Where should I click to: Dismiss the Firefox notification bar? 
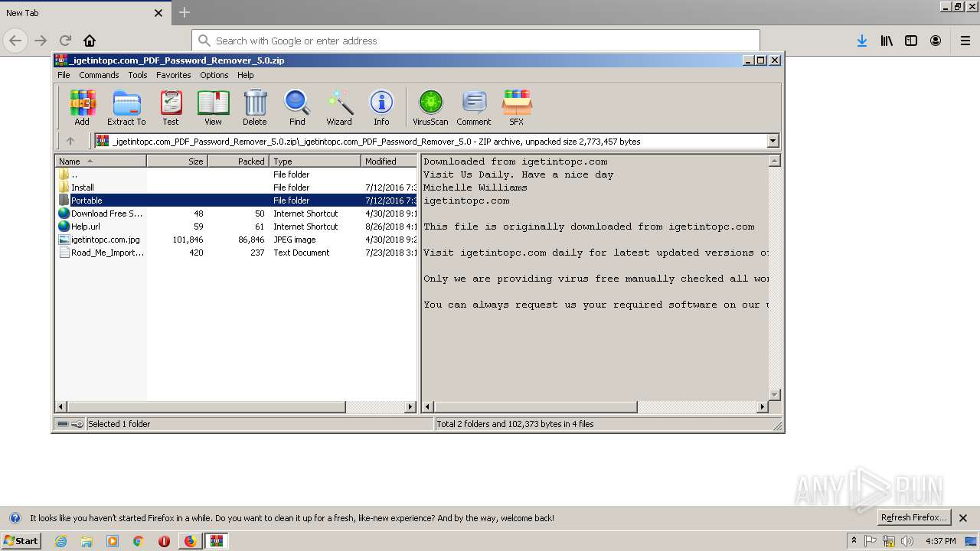[963, 518]
